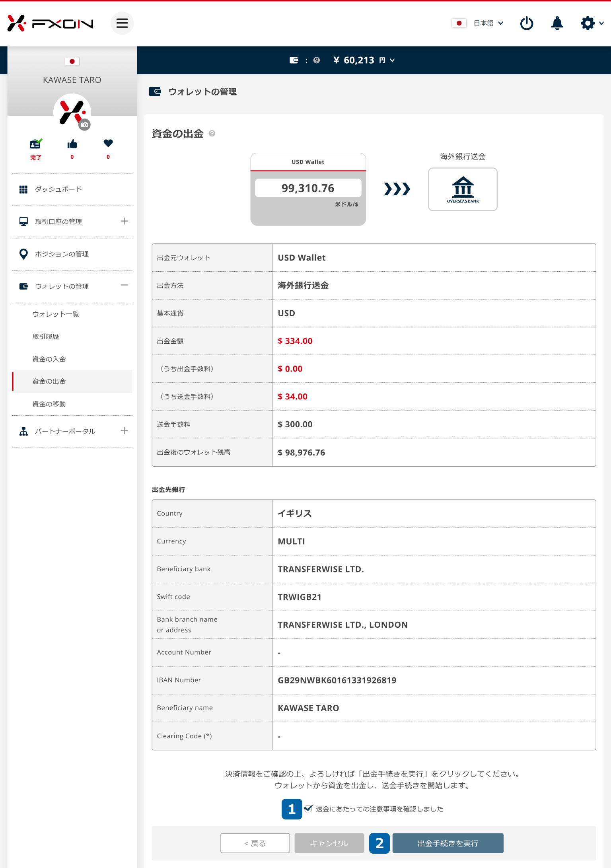Toggle 送金にあたっての注意事項を確認しました checkbox
This screenshot has width=611, height=868.
pyautogui.click(x=308, y=809)
